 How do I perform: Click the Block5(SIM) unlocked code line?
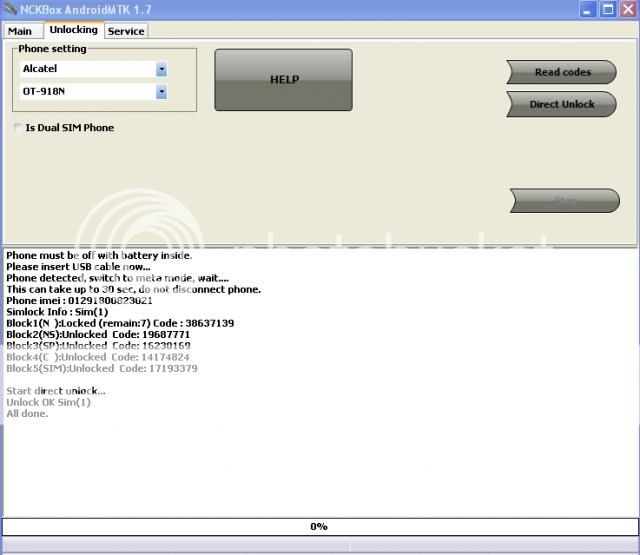coord(101,368)
